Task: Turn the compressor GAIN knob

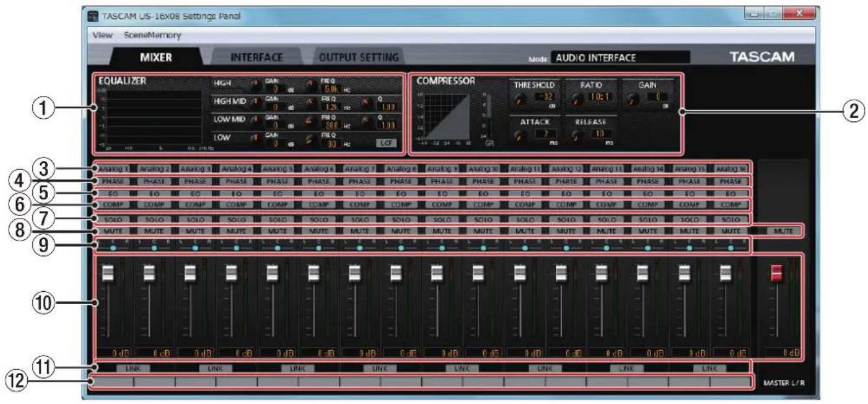Action: coord(633,99)
